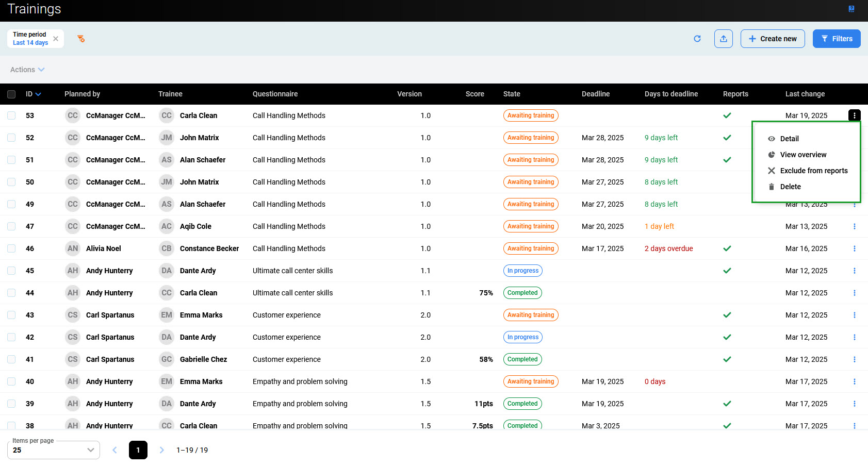
Task: Choose Detail from the context menu
Action: coord(789,139)
